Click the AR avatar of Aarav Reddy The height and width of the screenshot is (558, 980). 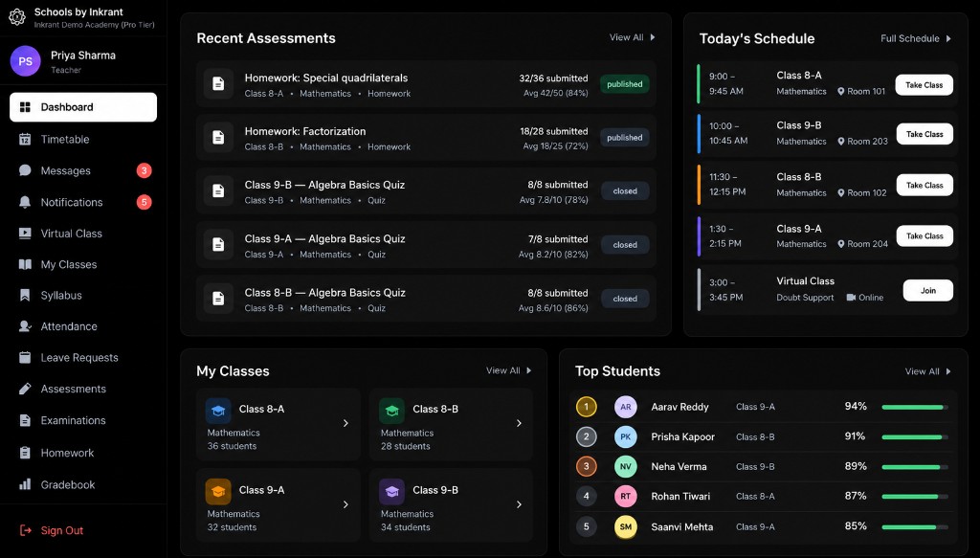pyautogui.click(x=626, y=407)
